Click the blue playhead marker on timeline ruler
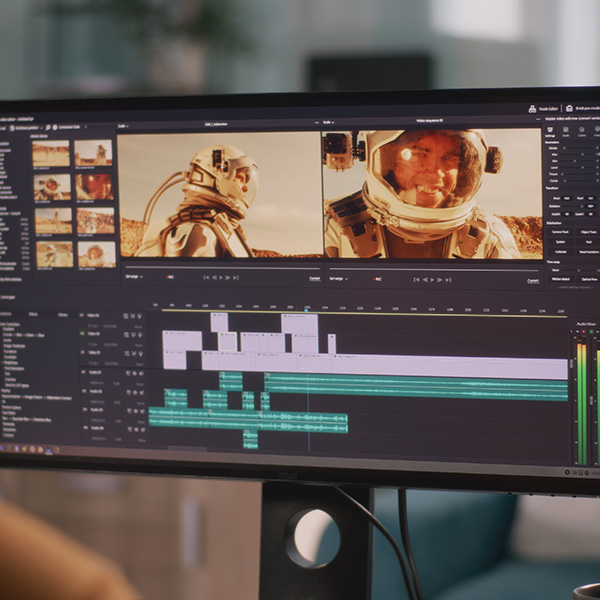 pos(307,309)
